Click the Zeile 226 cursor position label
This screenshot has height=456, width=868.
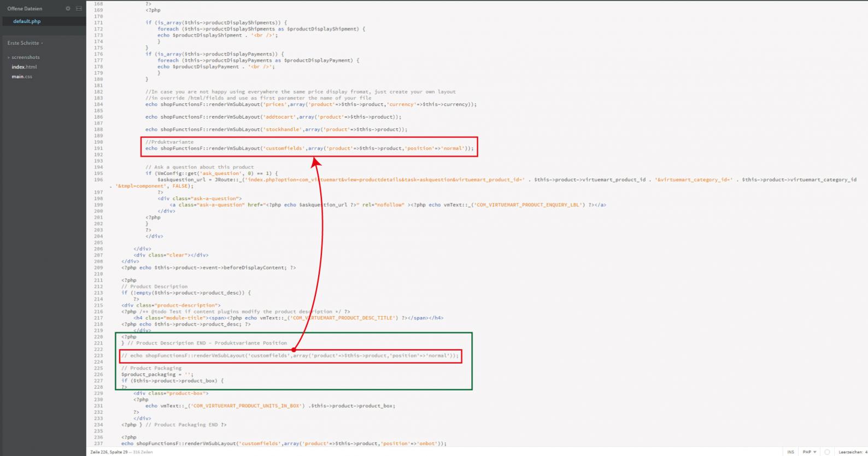pyautogui.click(x=107, y=452)
